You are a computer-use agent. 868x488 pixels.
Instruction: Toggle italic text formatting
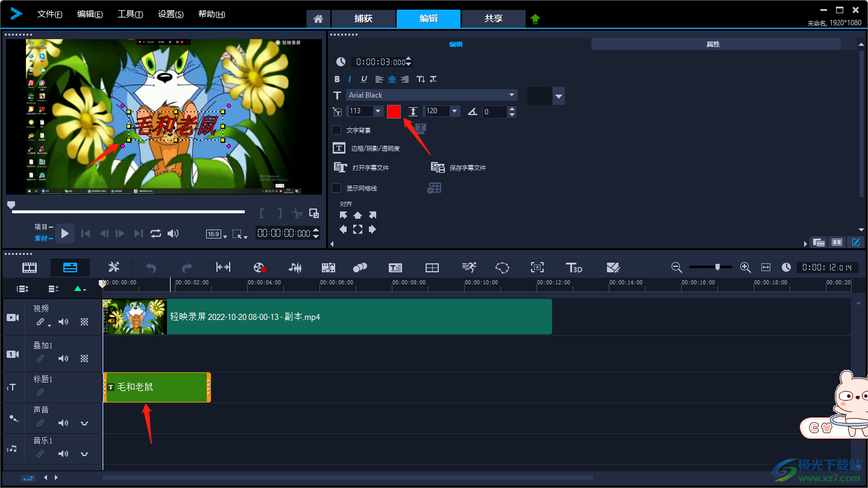350,79
